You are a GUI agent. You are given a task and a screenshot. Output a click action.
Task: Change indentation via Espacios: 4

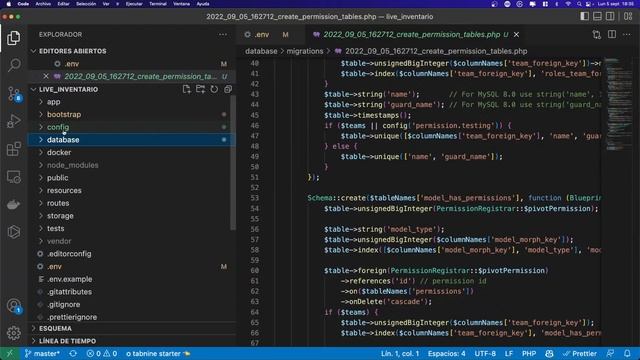pyautogui.click(x=447, y=353)
